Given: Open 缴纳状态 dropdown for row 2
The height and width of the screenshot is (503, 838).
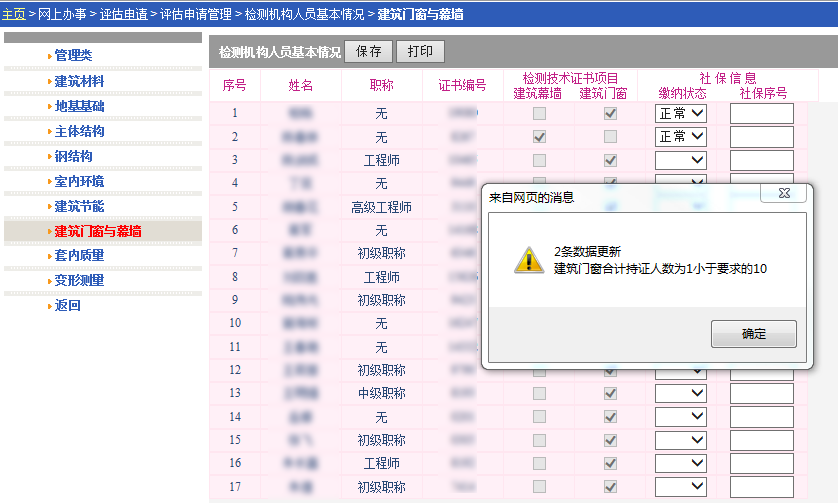Looking at the screenshot, I should click(681, 137).
